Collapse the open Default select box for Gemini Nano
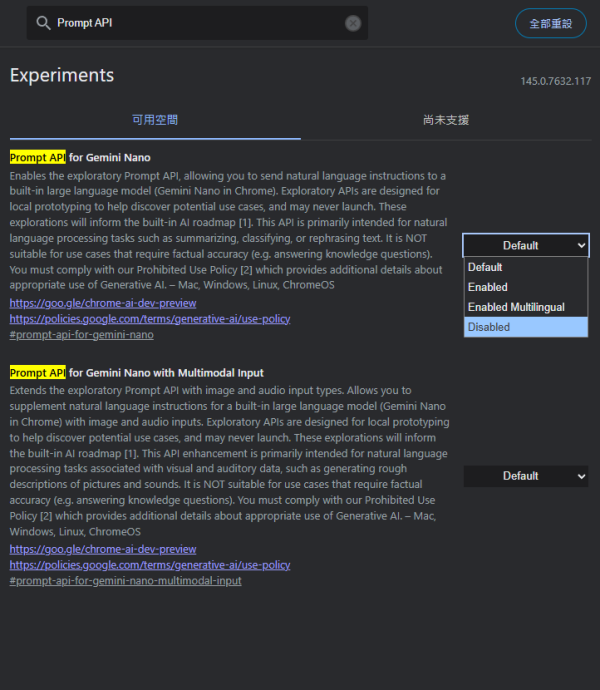This screenshot has height=690, width=600. [x=526, y=245]
